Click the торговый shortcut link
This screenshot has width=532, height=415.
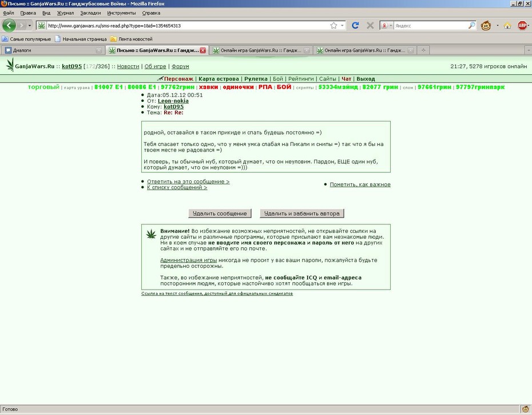43,87
